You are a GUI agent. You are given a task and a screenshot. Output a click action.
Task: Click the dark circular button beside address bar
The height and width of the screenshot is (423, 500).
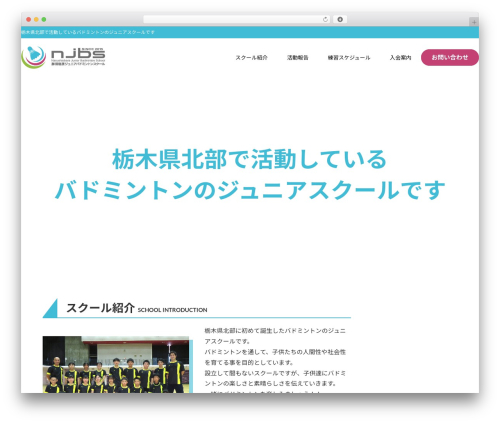coord(340,19)
